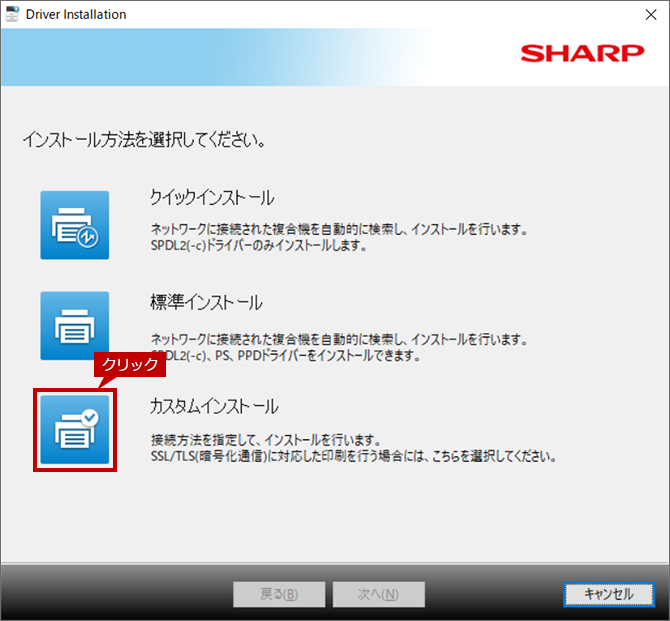Click the 戻る(B) button
Viewport: 670px width, 621px height.
pyautogui.click(x=279, y=594)
